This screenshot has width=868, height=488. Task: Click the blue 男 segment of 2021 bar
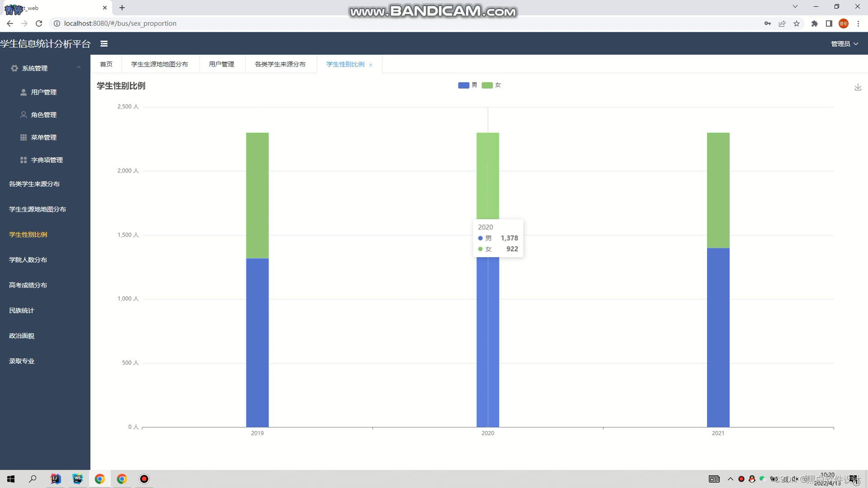(718, 338)
